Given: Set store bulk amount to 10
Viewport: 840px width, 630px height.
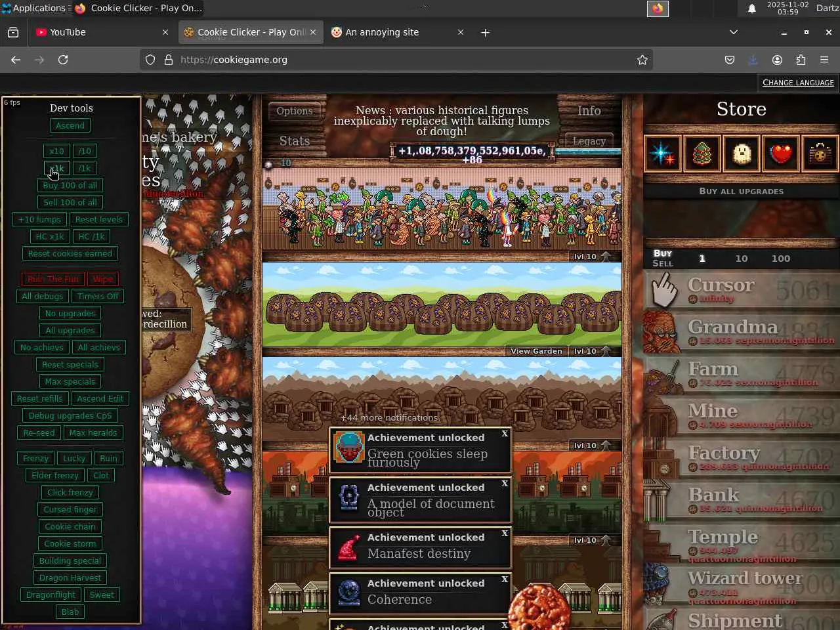Looking at the screenshot, I should pyautogui.click(x=742, y=259).
